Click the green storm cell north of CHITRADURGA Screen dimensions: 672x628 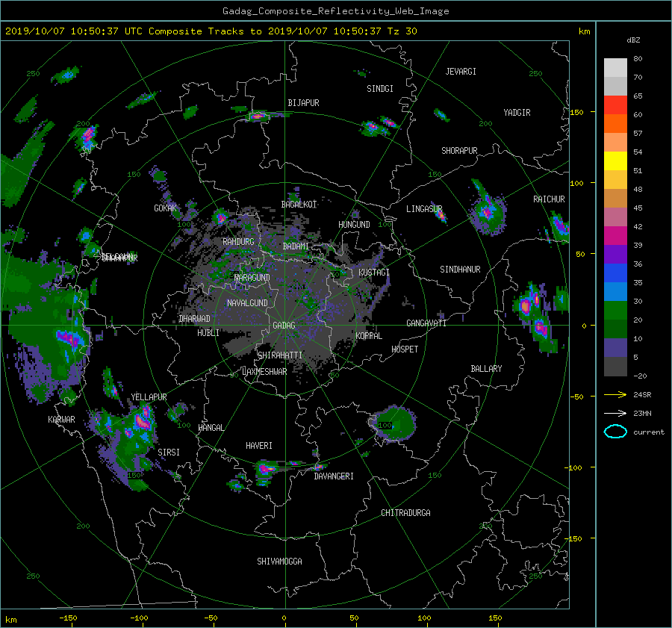point(393,423)
